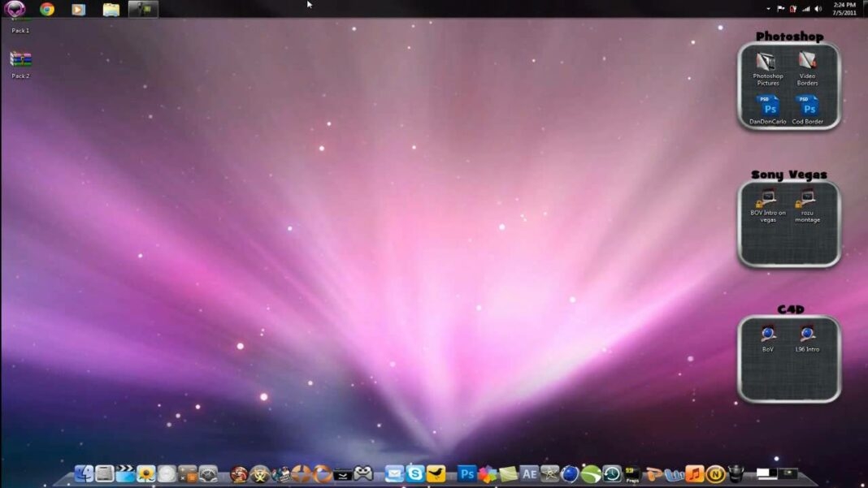This screenshot has height=488, width=868.
Task: Open the L96 Intro file
Action: 805,335
